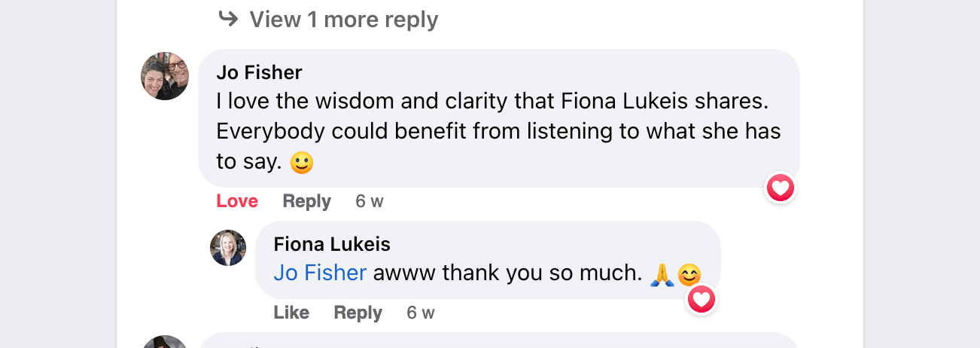Reply to Fiona Lukeis's comment

click(x=358, y=313)
